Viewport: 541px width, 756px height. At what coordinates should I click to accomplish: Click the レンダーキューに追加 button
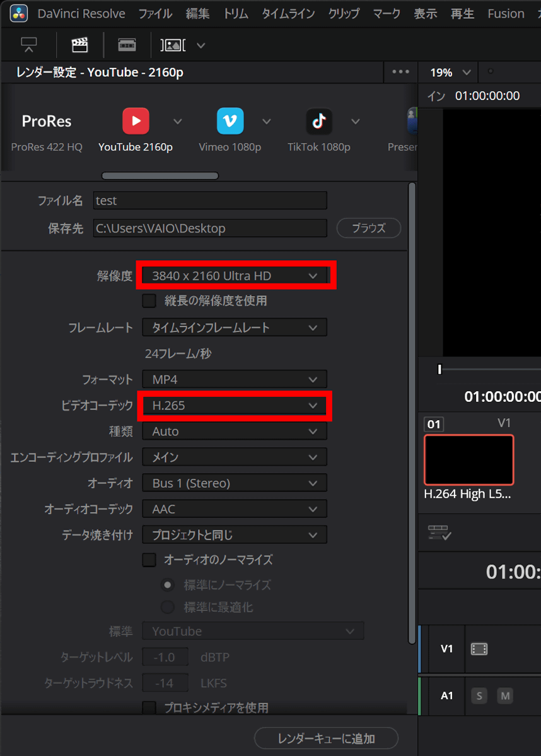tap(326, 738)
